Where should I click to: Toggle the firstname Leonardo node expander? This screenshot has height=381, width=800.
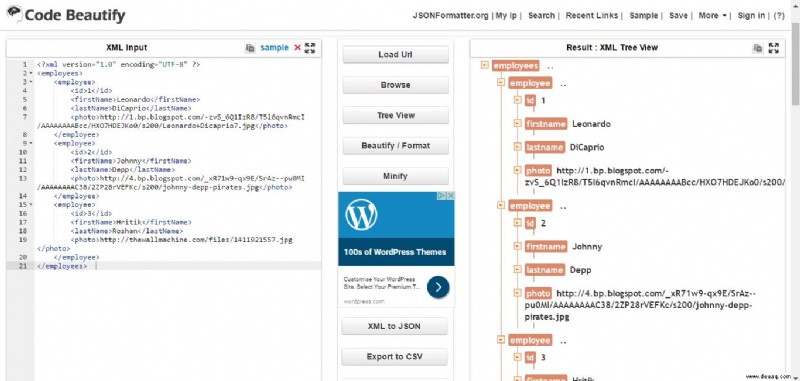click(x=518, y=124)
